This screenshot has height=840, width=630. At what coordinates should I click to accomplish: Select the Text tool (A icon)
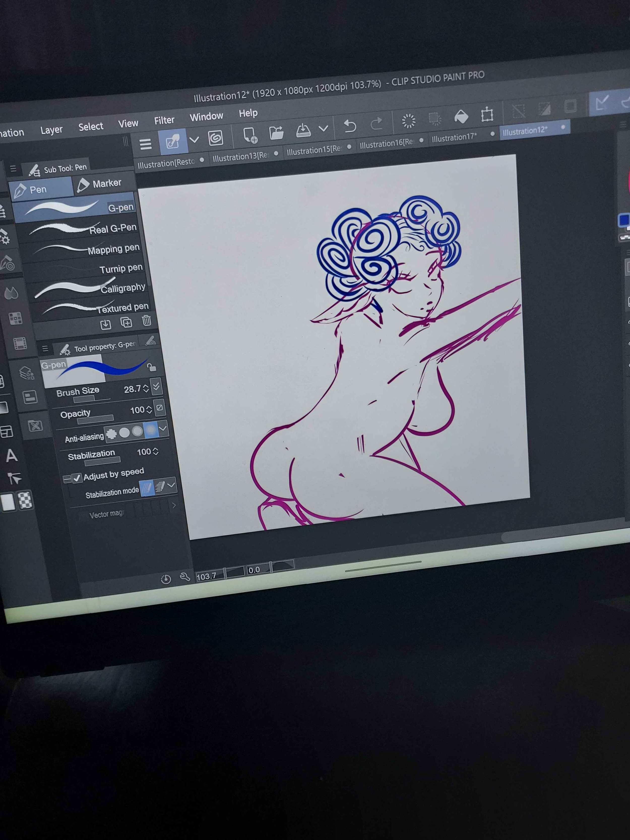12,455
